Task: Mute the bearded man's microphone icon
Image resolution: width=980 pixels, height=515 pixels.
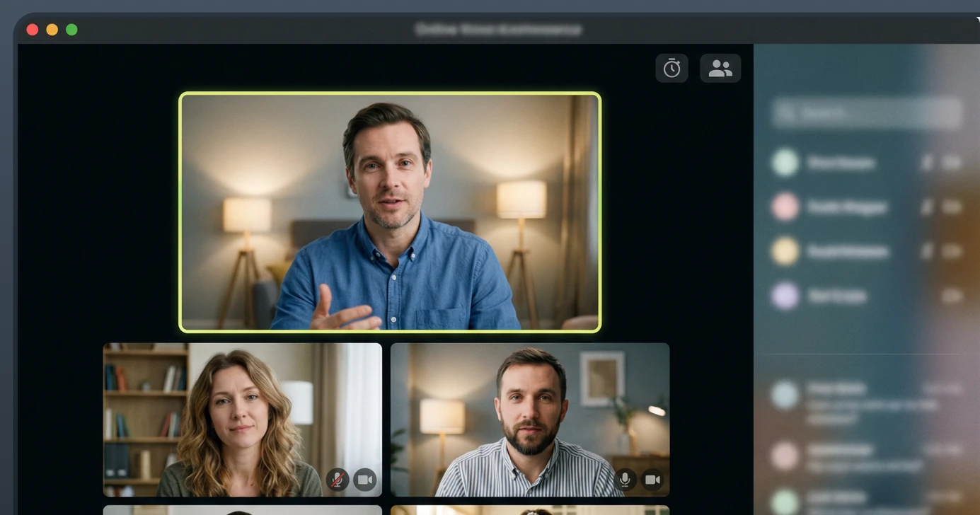Action: (x=625, y=480)
